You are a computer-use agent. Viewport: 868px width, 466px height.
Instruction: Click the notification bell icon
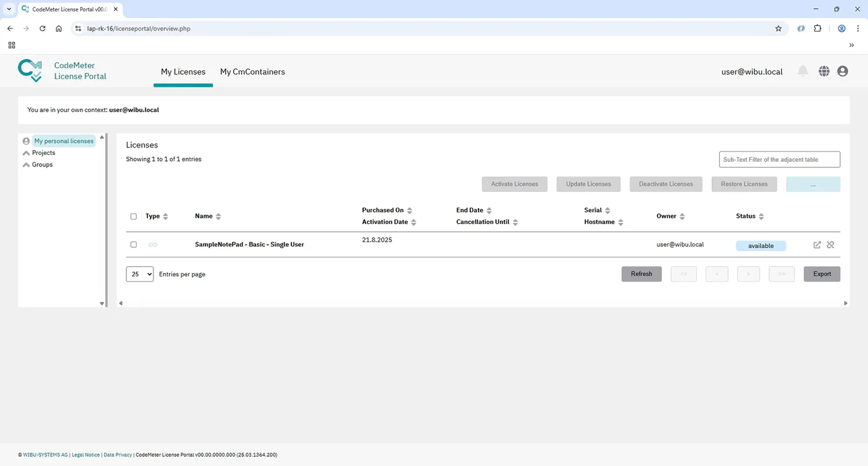click(x=803, y=71)
